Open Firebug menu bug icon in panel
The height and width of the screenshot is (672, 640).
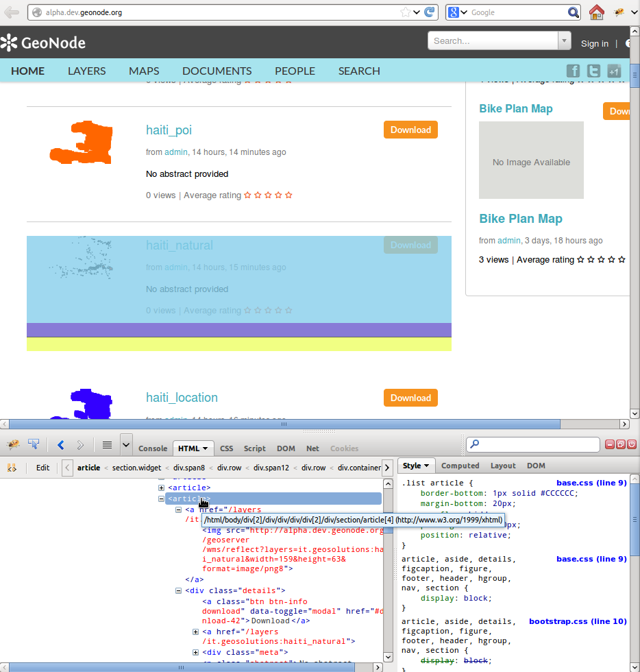coord(13,444)
